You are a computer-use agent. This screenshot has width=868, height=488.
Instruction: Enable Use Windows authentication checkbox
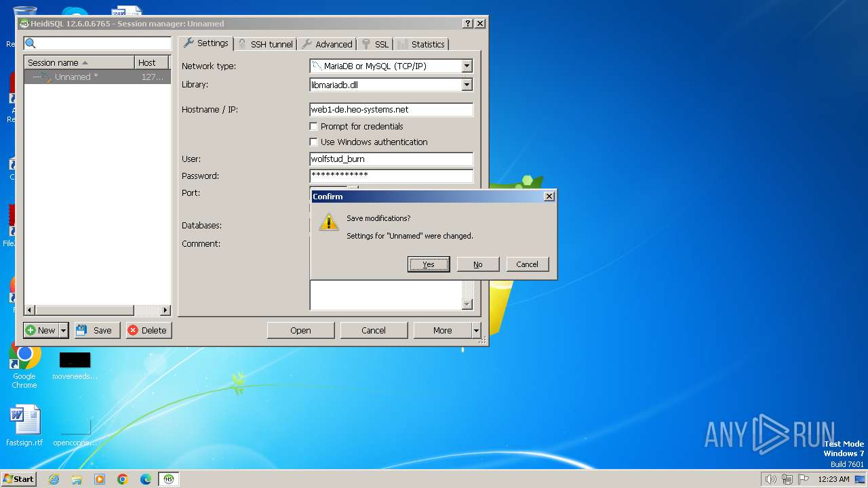[x=313, y=142]
